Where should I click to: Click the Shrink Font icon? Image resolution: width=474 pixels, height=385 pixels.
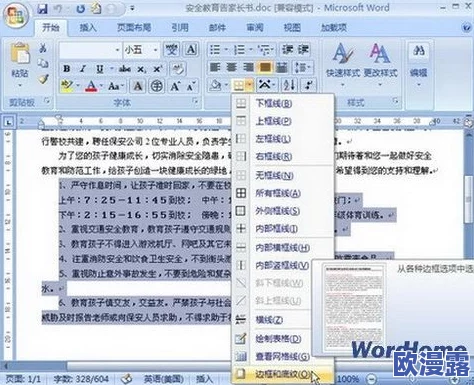(x=191, y=86)
